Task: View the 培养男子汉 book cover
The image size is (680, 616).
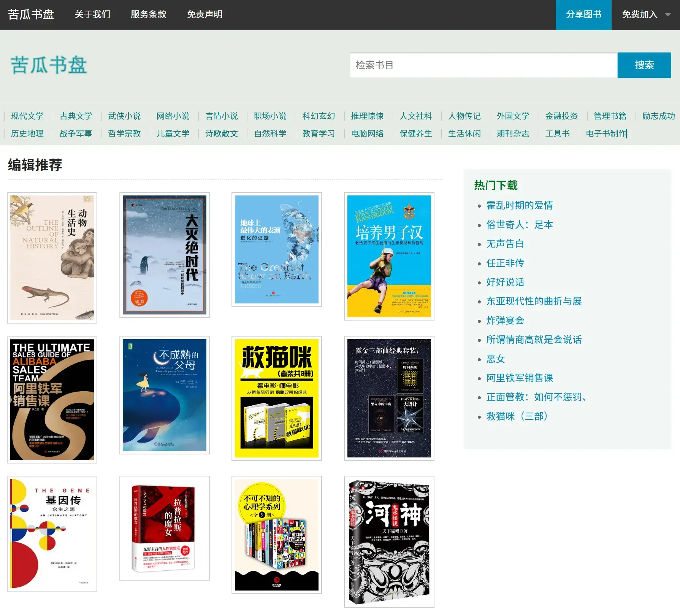Action: tap(389, 256)
